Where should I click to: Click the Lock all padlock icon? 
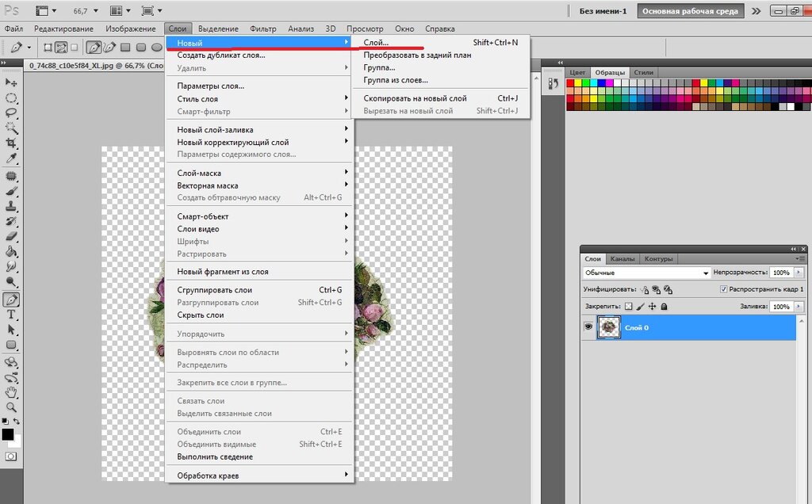(x=664, y=307)
